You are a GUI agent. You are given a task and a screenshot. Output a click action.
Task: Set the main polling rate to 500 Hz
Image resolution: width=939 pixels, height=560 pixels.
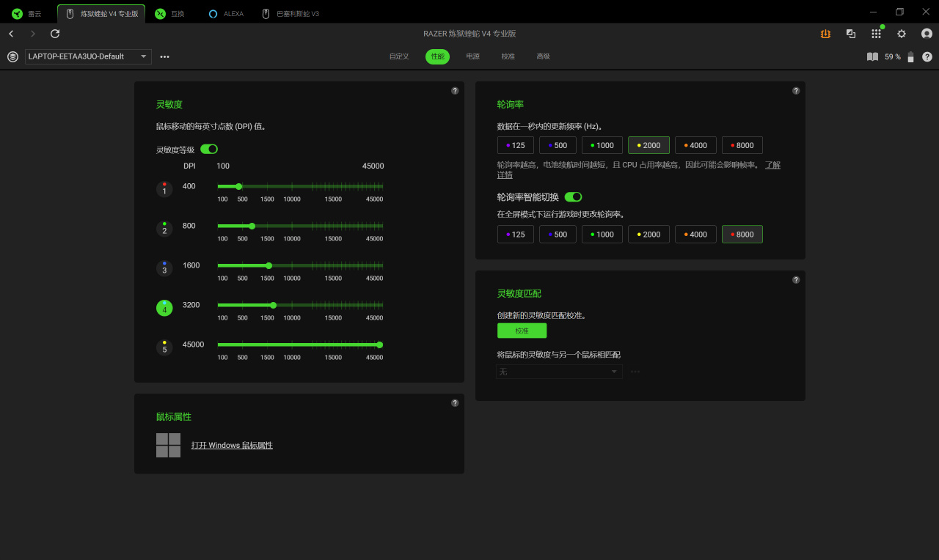click(x=558, y=145)
